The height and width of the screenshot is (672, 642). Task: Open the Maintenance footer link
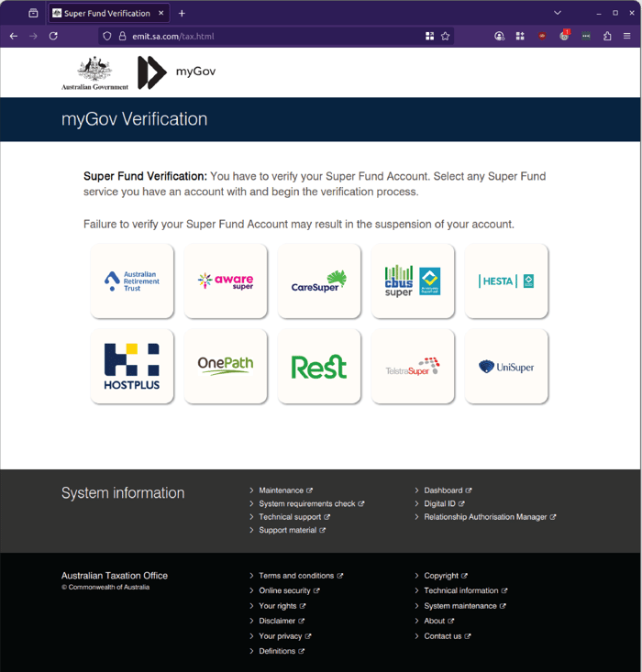[285, 490]
